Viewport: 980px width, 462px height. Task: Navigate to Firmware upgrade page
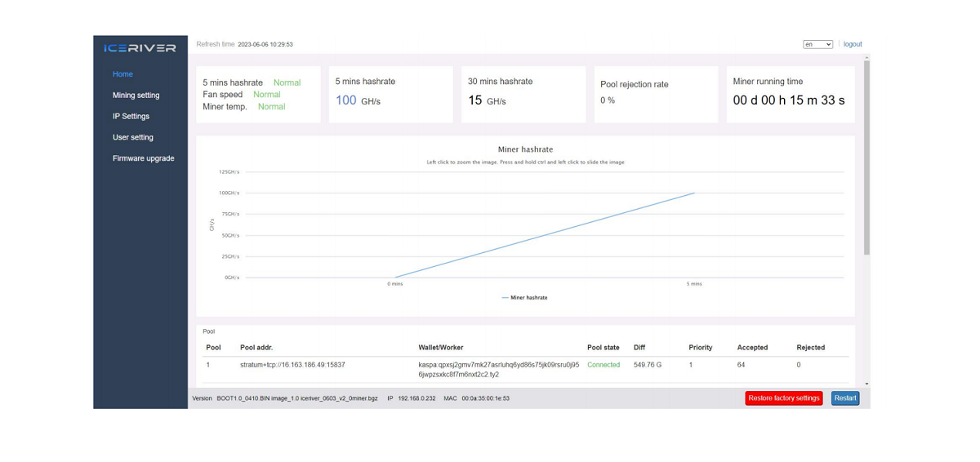(x=143, y=158)
